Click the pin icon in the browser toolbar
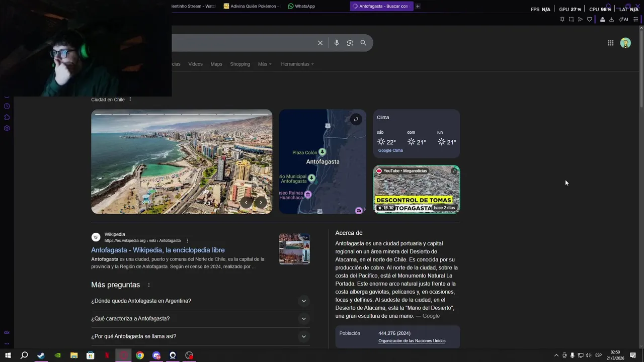 pyautogui.click(x=562, y=20)
